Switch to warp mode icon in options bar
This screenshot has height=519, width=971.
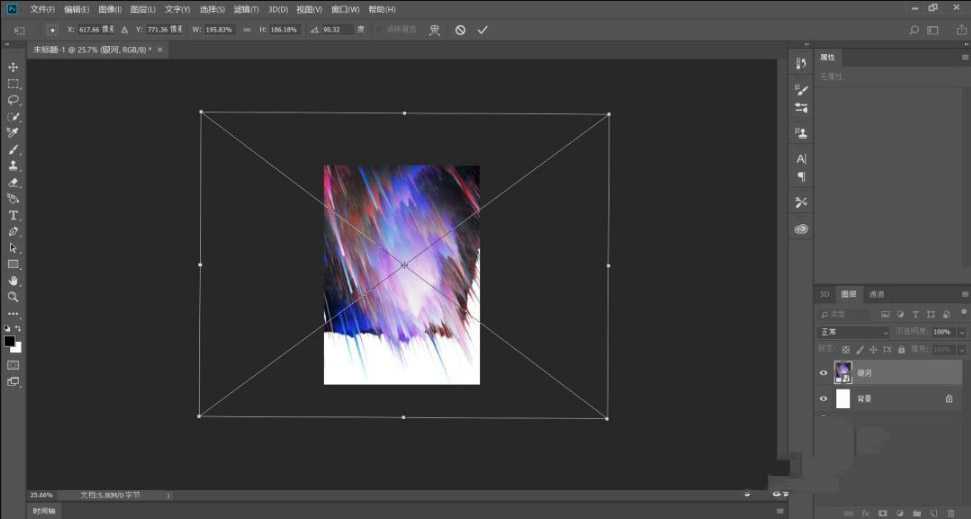(434, 30)
